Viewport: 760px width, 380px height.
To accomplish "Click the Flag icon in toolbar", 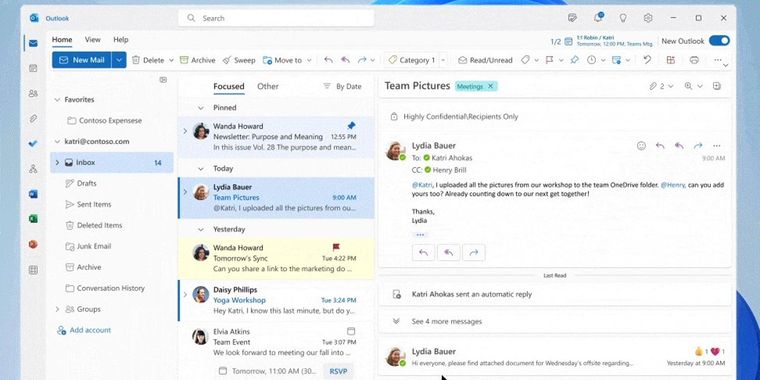I will (x=549, y=60).
